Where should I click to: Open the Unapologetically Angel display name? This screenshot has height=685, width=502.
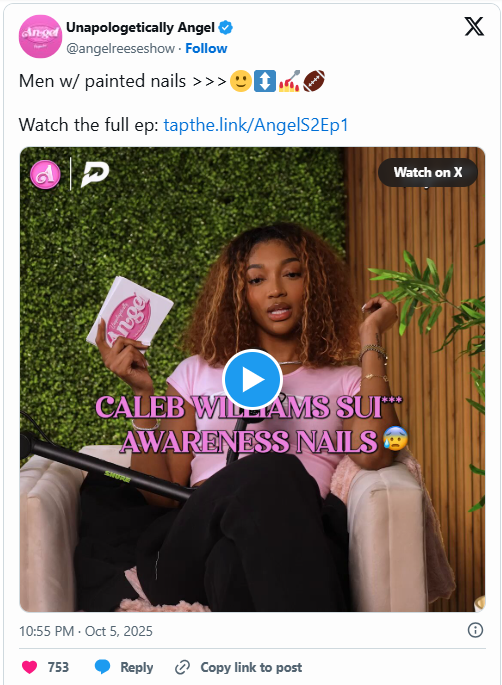pyautogui.click(x=140, y=28)
